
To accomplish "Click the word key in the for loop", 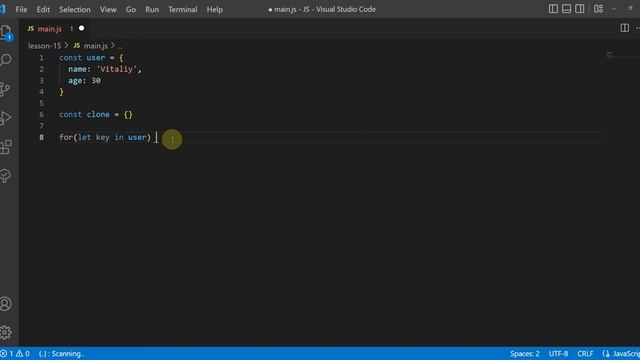I will coord(102,137).
